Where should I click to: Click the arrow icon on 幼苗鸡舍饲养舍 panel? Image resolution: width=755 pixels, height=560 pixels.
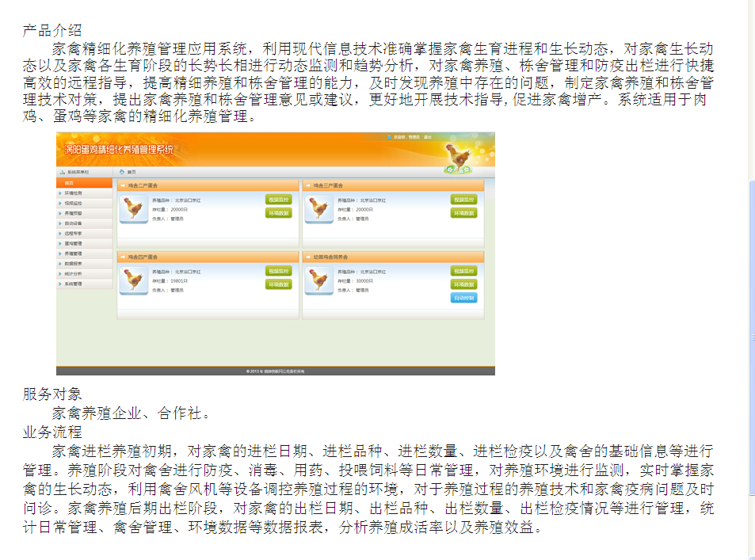[x=308, y=257]
